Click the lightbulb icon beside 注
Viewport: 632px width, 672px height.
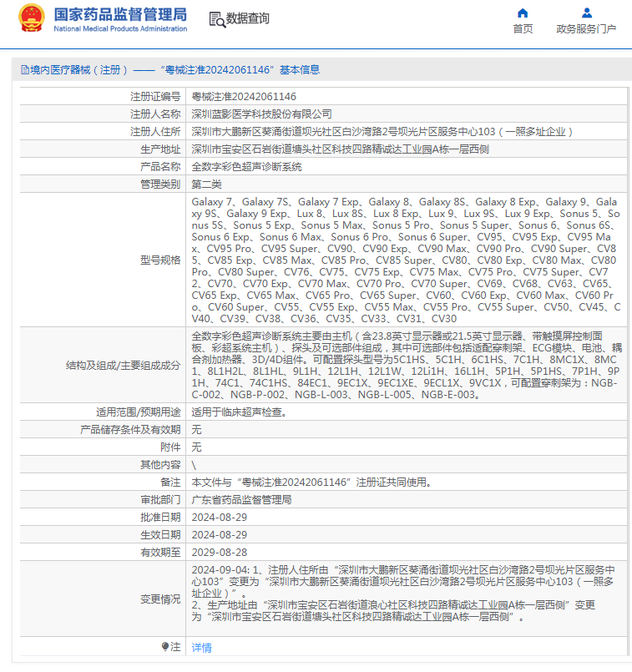tap(165, 647)
